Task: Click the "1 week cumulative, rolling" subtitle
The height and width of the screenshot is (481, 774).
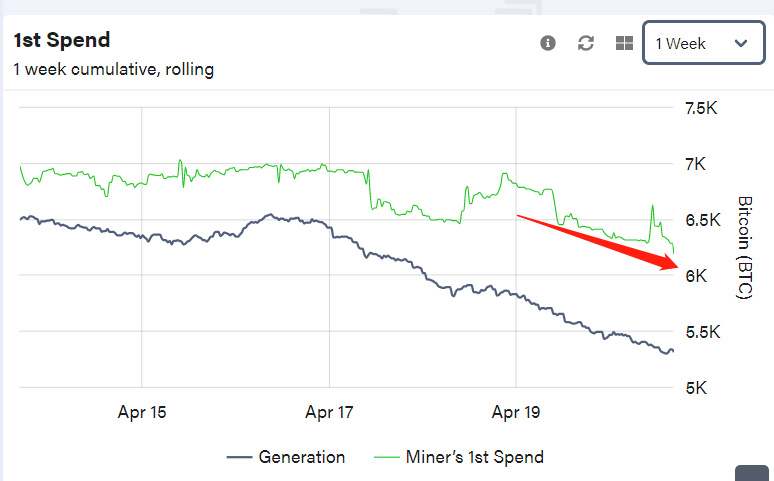Action: (x=113, y=70)
